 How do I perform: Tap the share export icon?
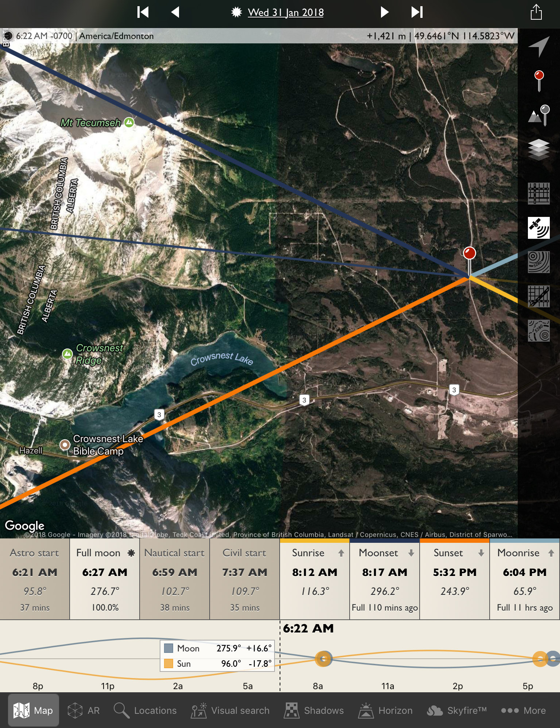(536, 12)
